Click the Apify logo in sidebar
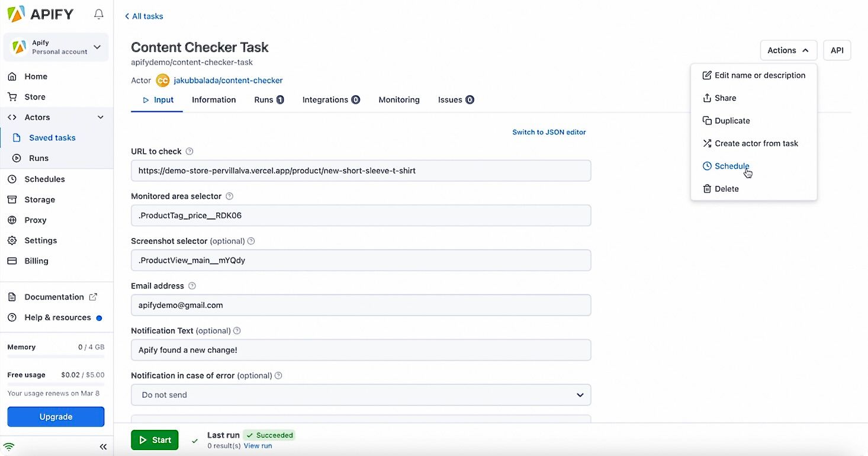Viewport: 868px width, 456px height. 40,14
